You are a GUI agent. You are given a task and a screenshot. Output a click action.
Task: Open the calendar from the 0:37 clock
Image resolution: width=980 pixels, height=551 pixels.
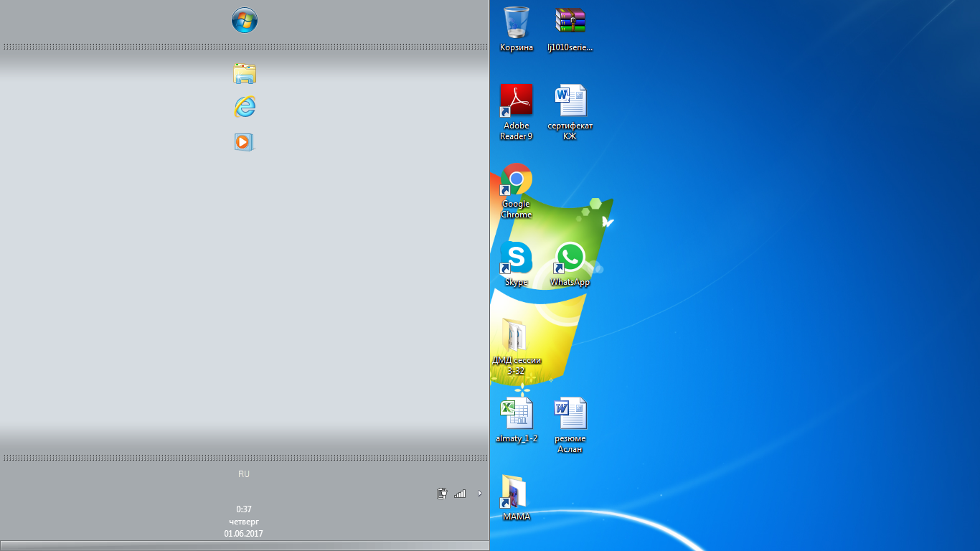244,522
